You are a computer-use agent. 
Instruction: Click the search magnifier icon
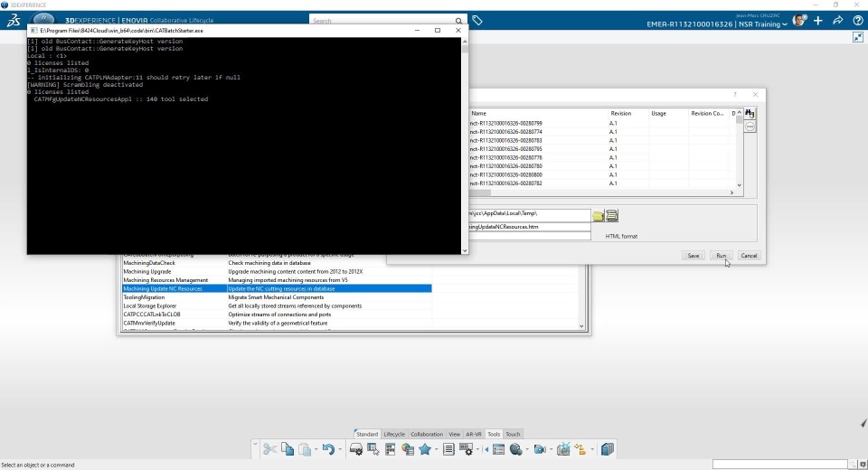(x=458, y=21)
